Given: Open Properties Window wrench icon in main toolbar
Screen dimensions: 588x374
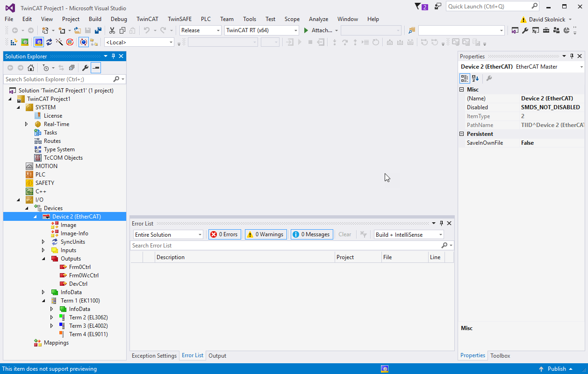Looking at the screenshot, I should tap(525, 30).
